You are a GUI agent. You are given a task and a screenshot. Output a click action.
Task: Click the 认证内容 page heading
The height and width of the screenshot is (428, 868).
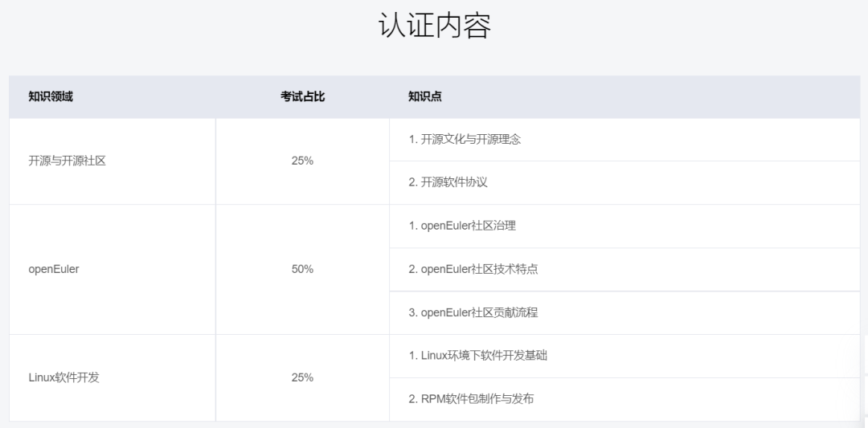[x=434, y=26]
